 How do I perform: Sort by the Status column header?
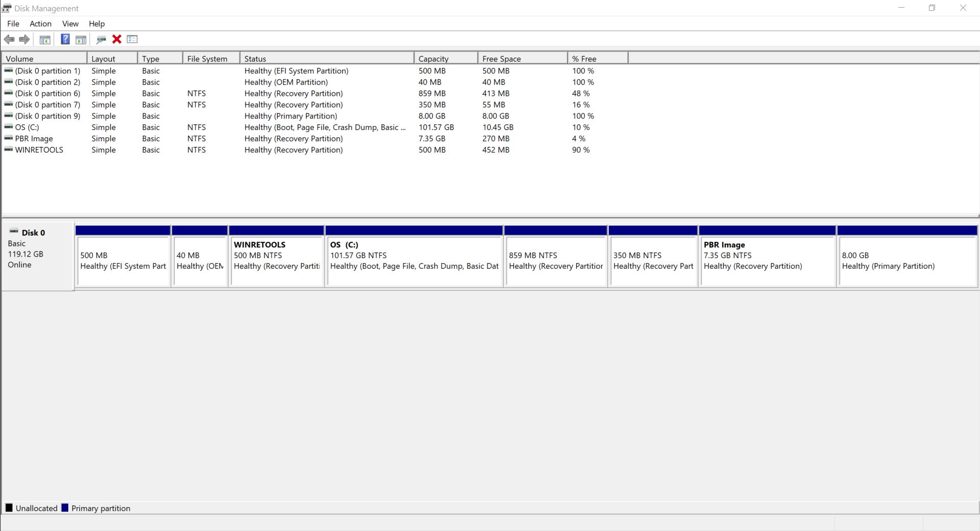(x=327, y=59)
